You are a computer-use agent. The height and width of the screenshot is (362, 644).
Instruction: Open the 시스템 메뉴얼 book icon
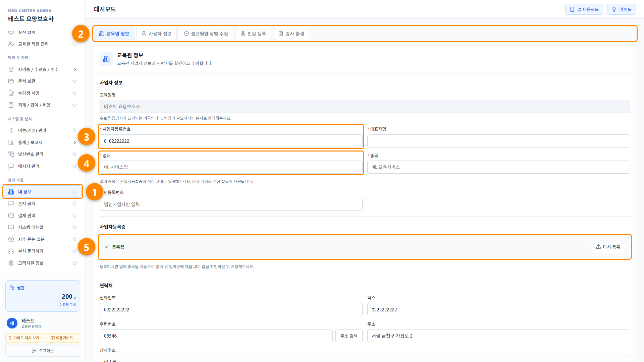click(x=11, y=227)
